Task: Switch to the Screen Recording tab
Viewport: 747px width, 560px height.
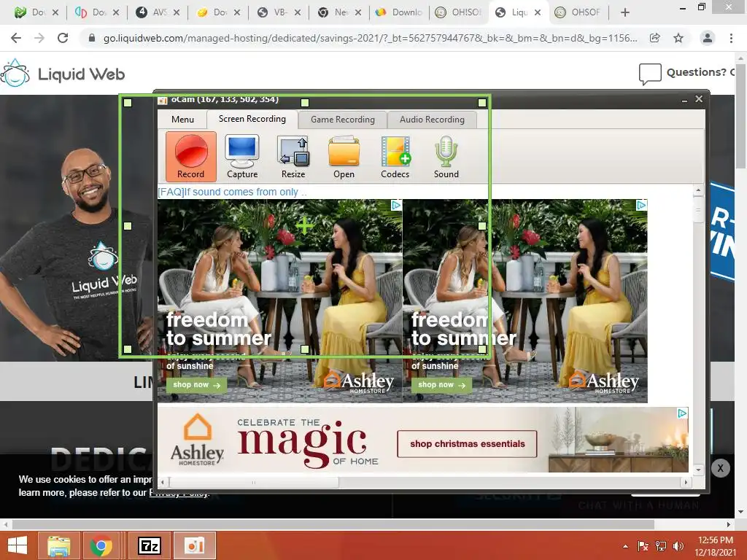Action: [252, 119]
